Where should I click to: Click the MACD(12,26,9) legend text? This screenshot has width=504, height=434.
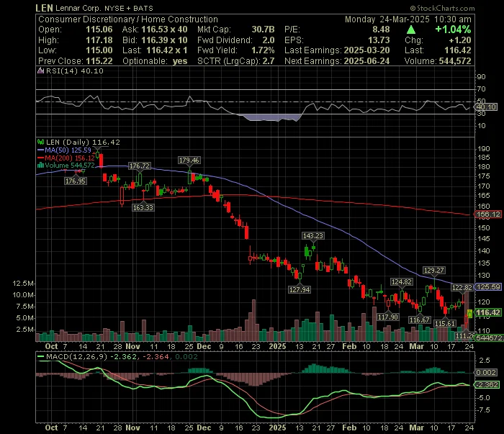pos(76,356)
